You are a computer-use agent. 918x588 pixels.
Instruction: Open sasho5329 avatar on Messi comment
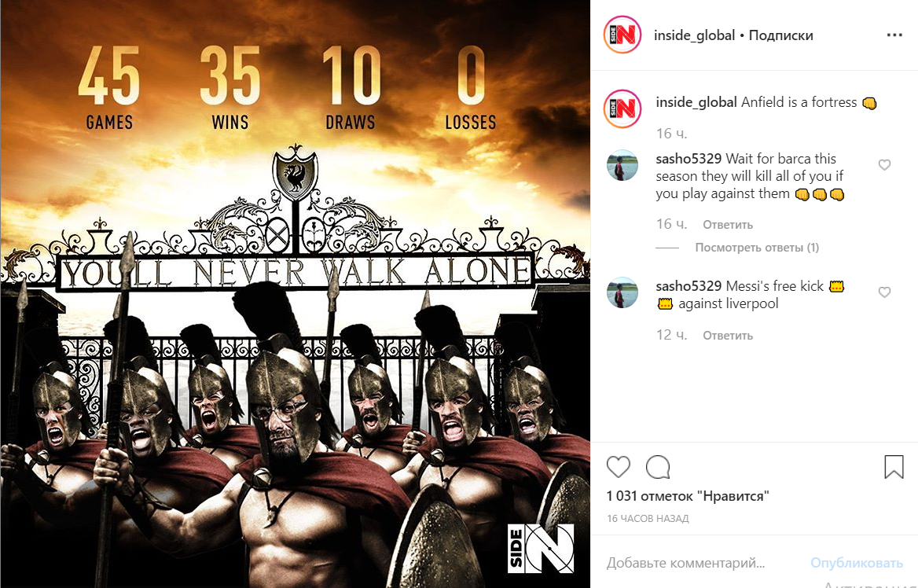[622, 292]
